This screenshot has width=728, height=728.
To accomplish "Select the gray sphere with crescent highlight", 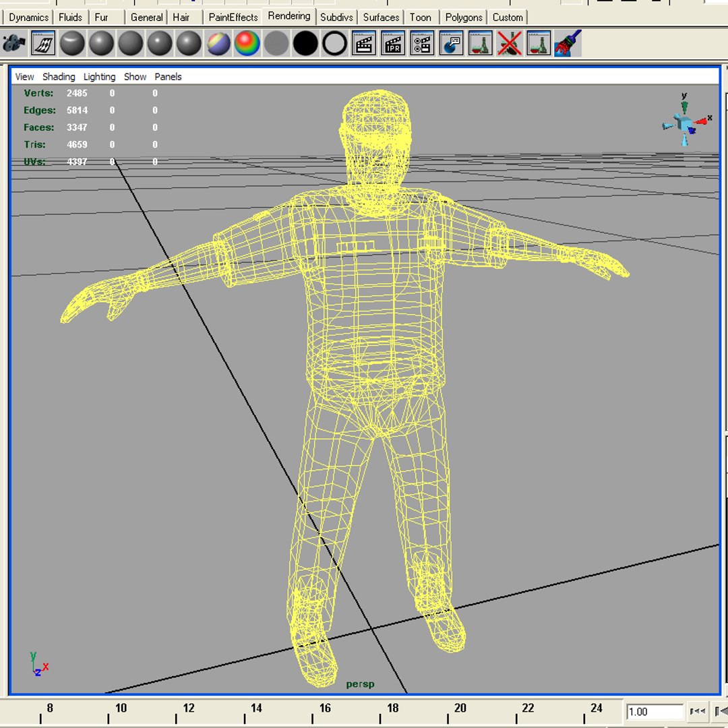I will coord(72,44).
